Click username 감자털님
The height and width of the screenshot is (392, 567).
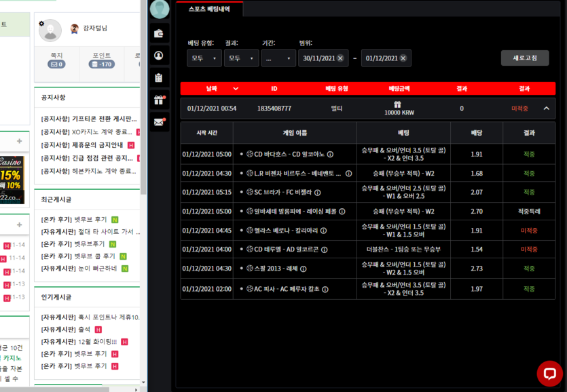(x=95, y=28)
